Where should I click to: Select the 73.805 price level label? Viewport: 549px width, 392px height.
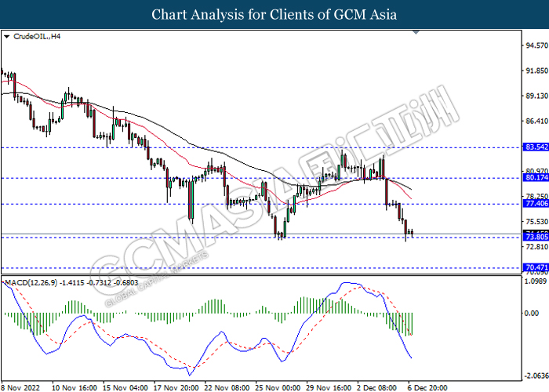(536, 237)
